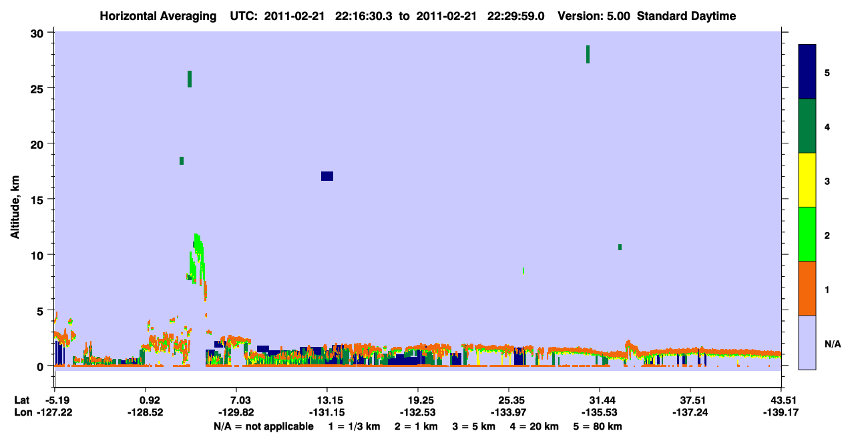Click the latitude value 43.51
868x445 pixels.
pos(781,400)
